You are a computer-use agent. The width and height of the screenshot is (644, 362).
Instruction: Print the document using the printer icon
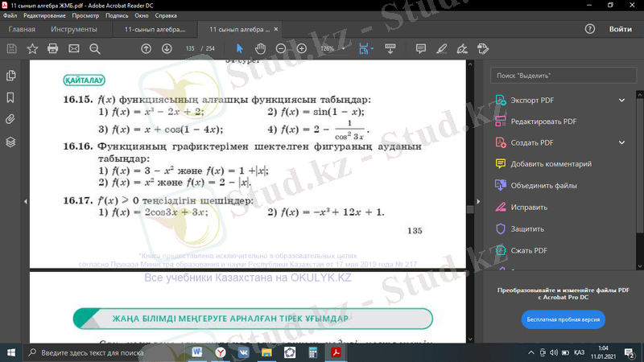[x=53, y=48]
